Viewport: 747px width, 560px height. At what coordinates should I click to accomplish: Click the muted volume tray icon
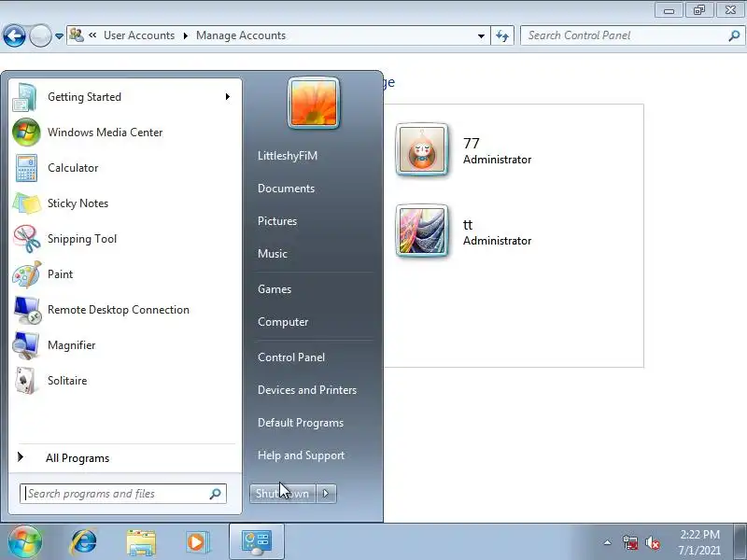(x=652, y=542)
